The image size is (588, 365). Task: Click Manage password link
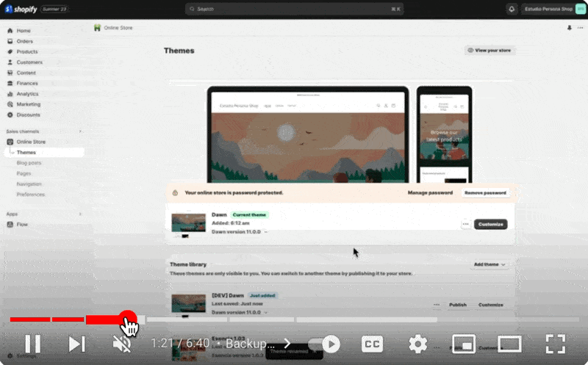tap(430, 192)
